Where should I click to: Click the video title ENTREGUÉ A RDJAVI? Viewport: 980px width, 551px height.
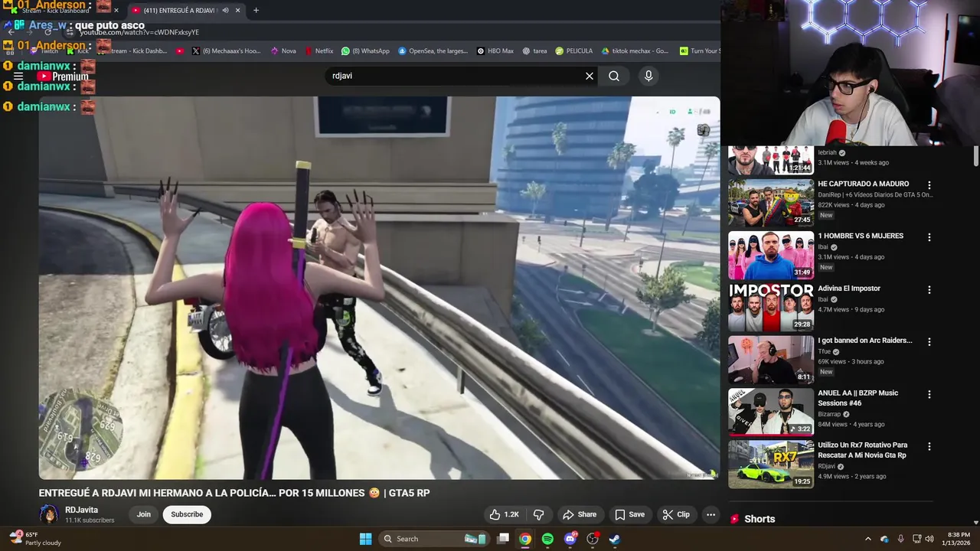234,493
